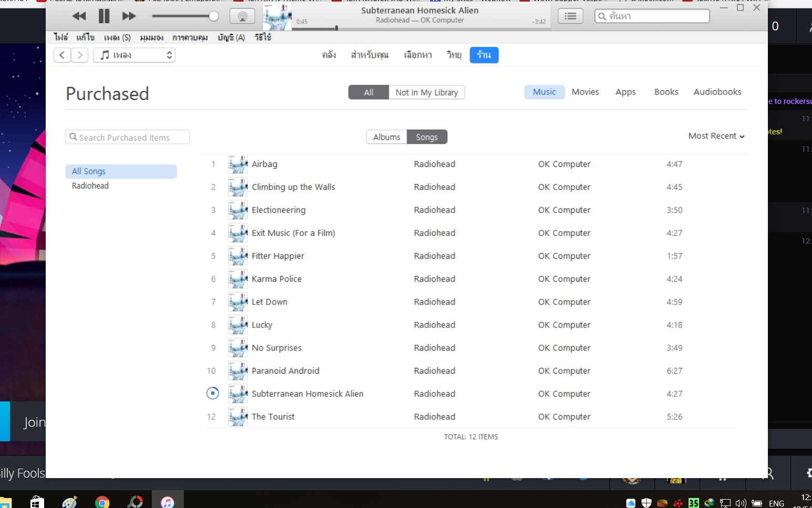Click the 6:27 duration of Paranoid Android

(674, 371)
